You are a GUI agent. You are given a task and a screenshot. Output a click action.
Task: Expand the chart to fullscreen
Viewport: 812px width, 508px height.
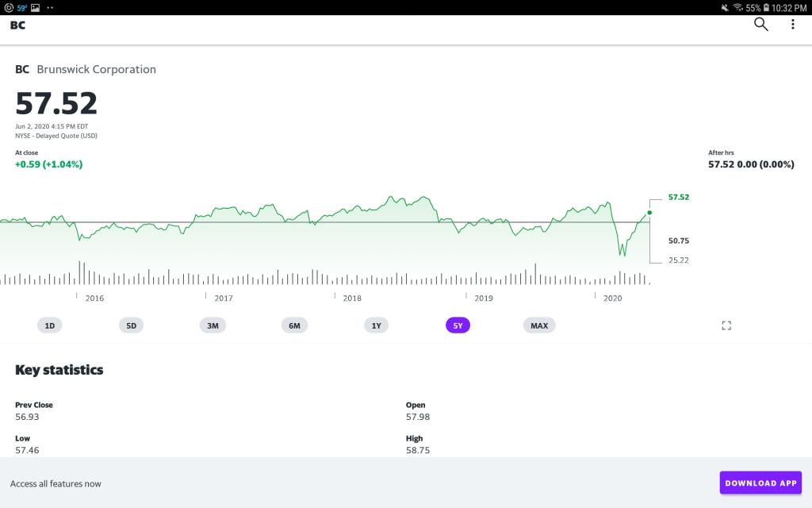(726, 325)
